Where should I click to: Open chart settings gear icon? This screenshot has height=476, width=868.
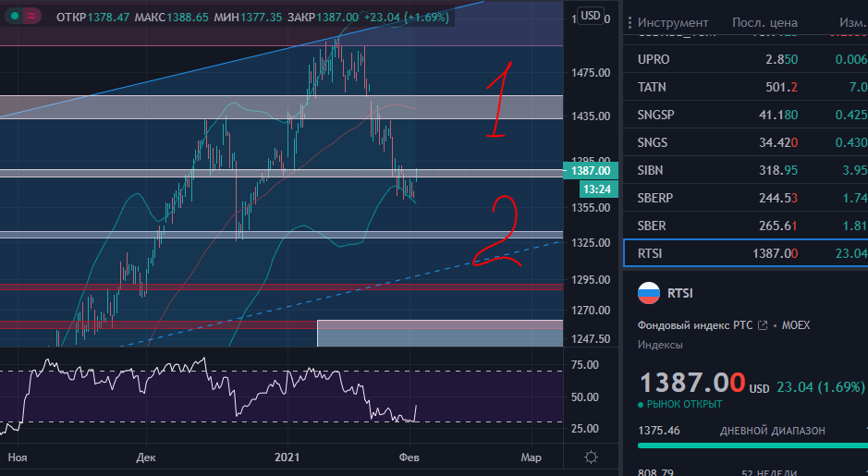click(x=592, y=458)
